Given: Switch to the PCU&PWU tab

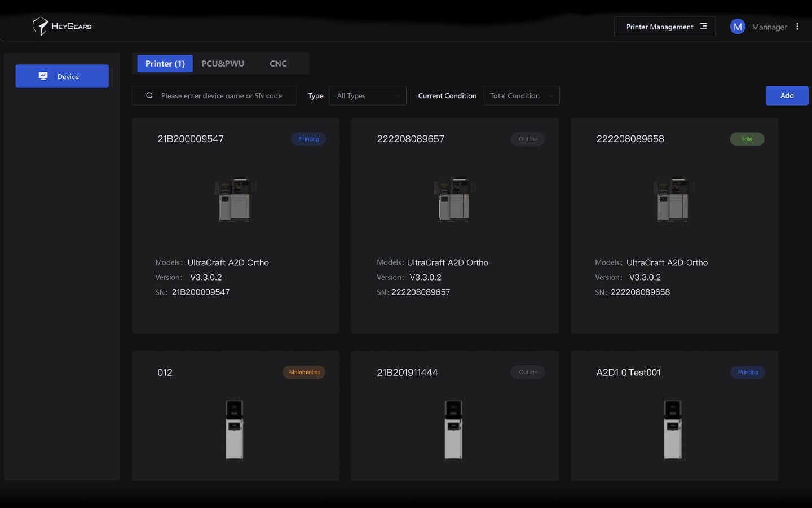Looking at the screenshot, I should click(x=223, y=64).
